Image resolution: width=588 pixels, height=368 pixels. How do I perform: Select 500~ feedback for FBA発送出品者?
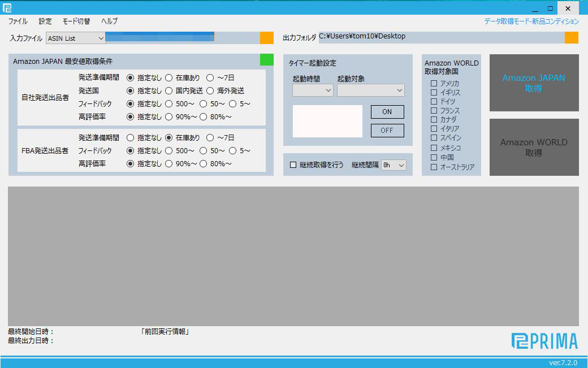[x=168, y=150]
